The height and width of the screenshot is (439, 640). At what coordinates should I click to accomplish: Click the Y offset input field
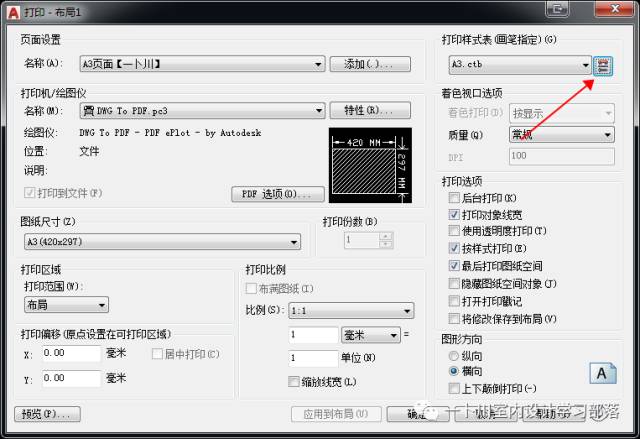click(x=71, y=378)
